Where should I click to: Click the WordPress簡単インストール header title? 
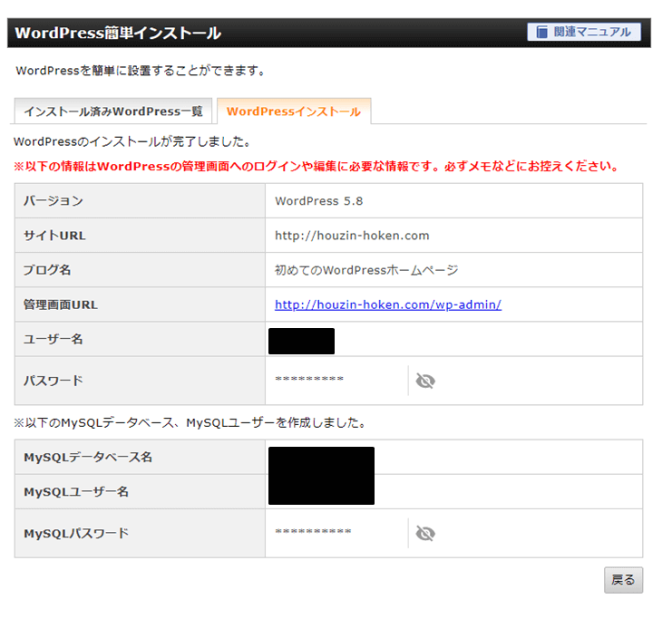pos(118,33)
